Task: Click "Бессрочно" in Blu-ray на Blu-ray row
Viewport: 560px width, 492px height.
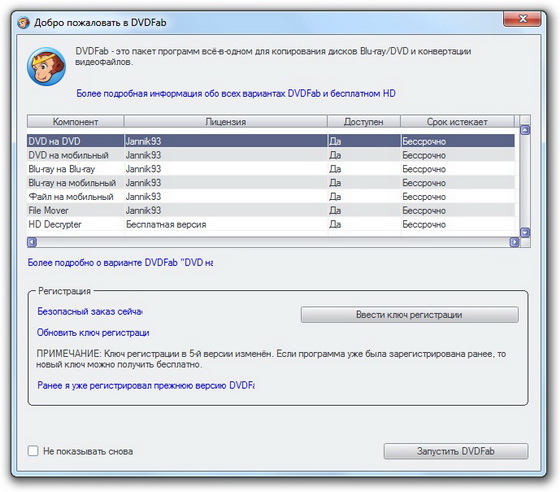Action: [x=424, y=169]
